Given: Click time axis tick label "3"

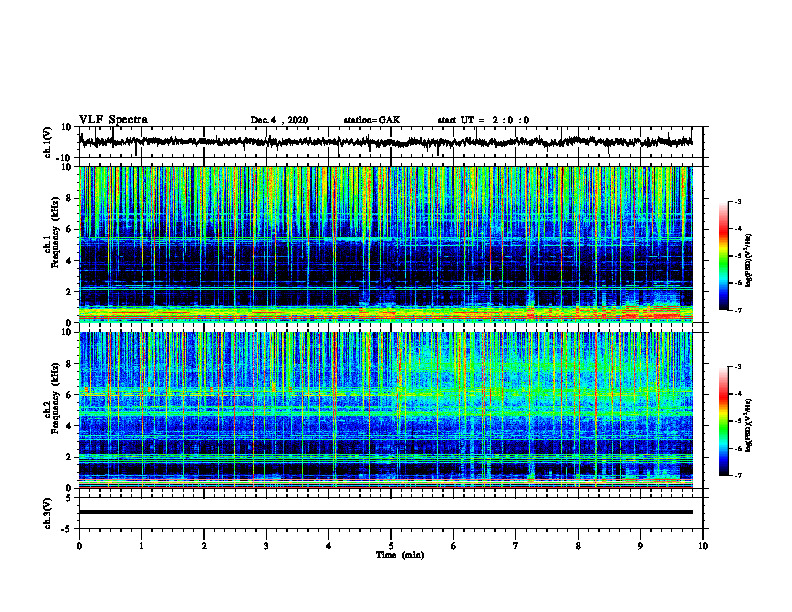Looking at the screenshot, I should point(266,546).
